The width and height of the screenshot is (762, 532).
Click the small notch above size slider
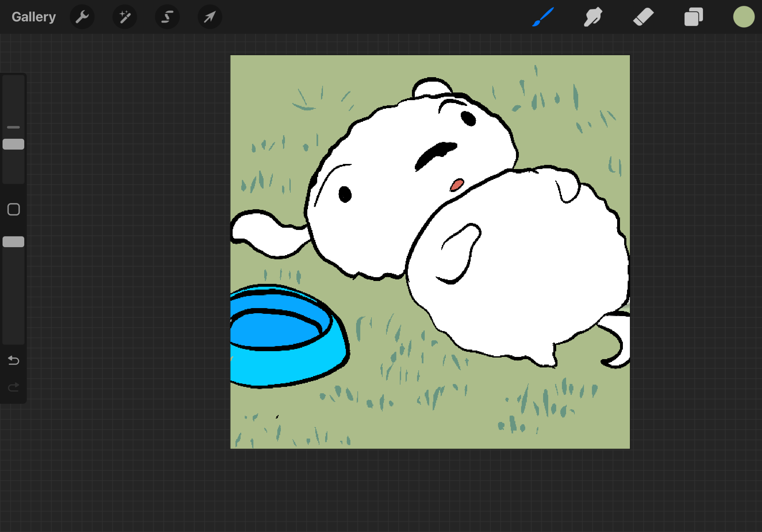point(13,127)
